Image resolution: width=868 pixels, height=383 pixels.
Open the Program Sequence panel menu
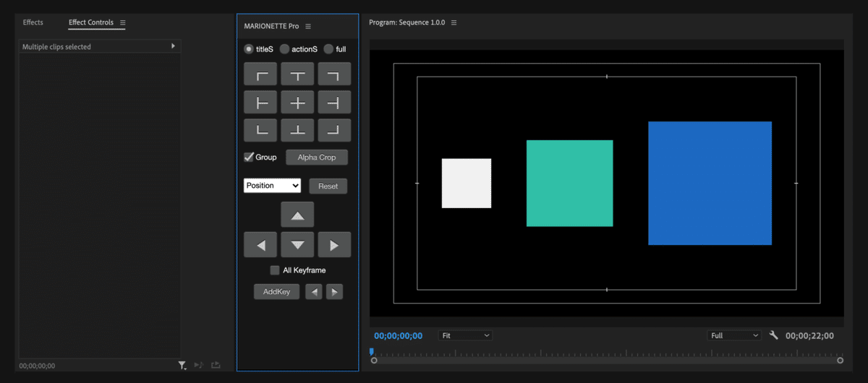click(x=454, y=22)
